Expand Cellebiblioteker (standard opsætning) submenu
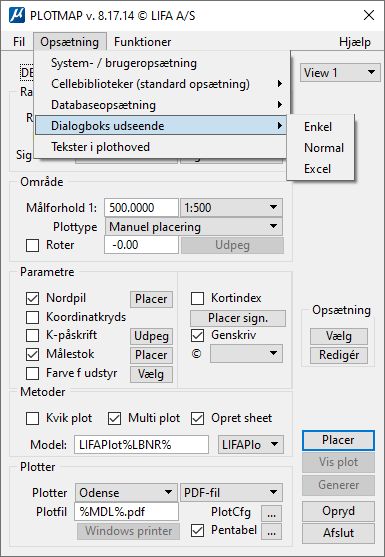The image size is (385, 557). 161,84
